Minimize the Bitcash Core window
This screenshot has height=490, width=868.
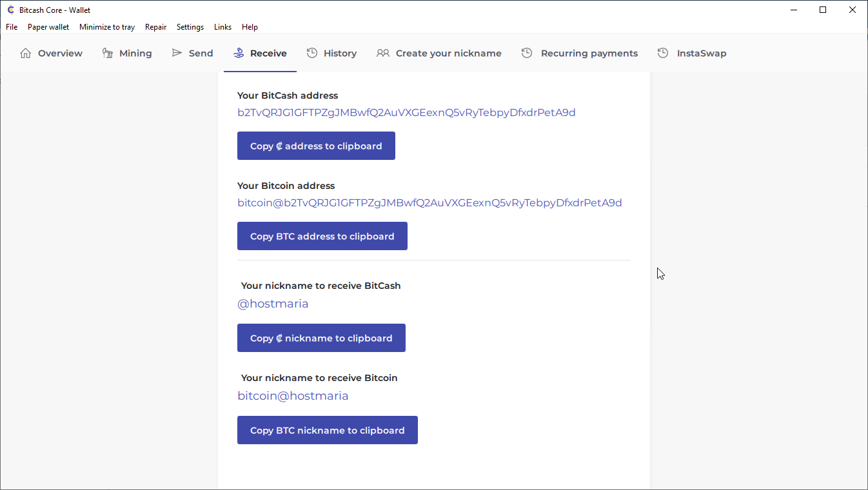pos(793,10)
